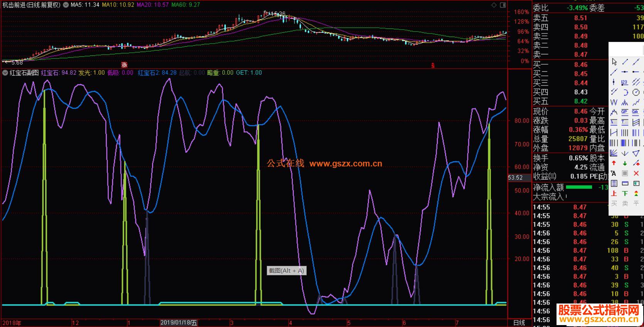Click the MA10: 10.92 label
644x327 pixels.
click(118, 5)
